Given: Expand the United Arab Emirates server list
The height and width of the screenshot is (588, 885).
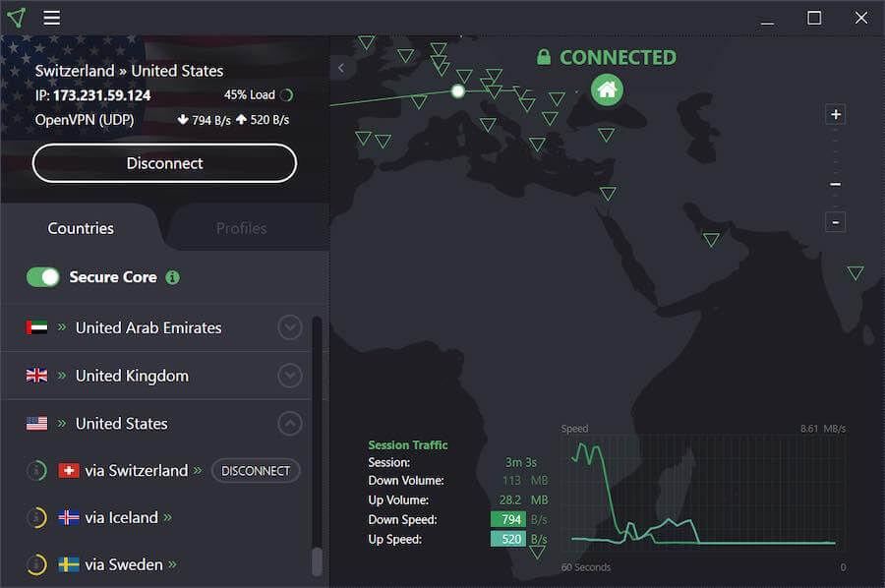Looking at the screenshot, I should pyautogui.click(x=289, y=327).
